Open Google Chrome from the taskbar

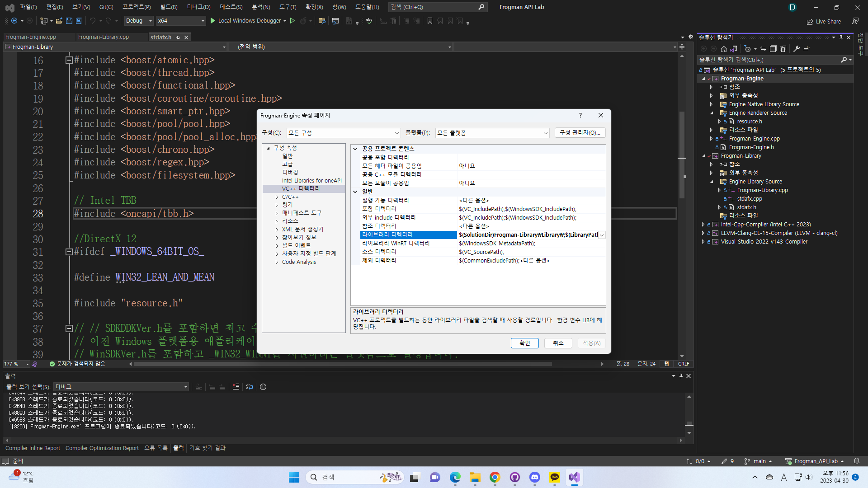495,477
